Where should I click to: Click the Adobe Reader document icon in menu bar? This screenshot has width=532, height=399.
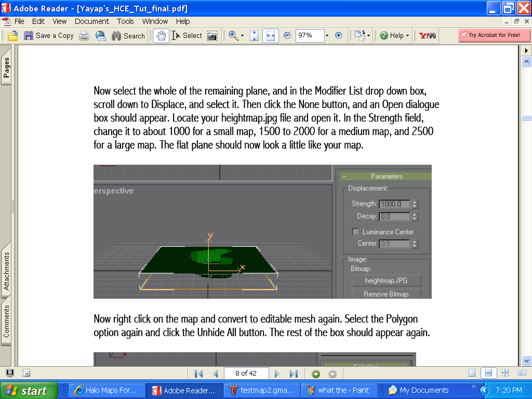pyautogui.click(x=6, y=21)
